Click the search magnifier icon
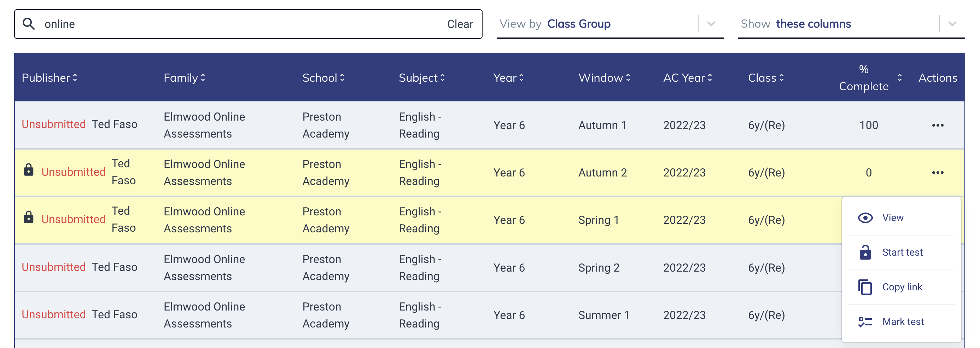This screenshot has height=348, width=980. click(x=29, y=24)
